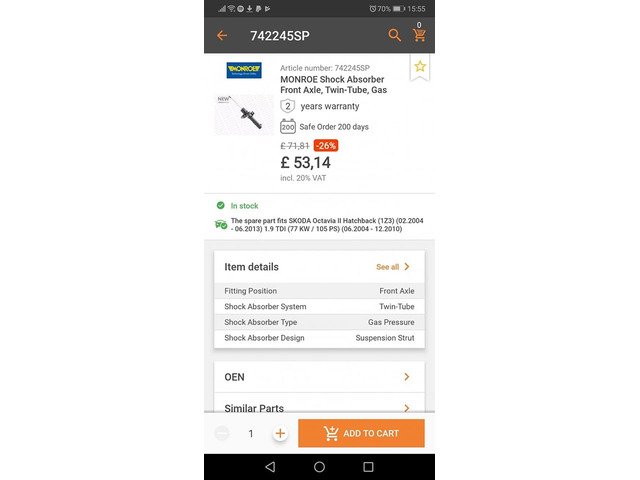The height and width of the screenshot is (480, 640).
Task: Tap the vehicle compatibility car icon
Action: coord(221,224)
